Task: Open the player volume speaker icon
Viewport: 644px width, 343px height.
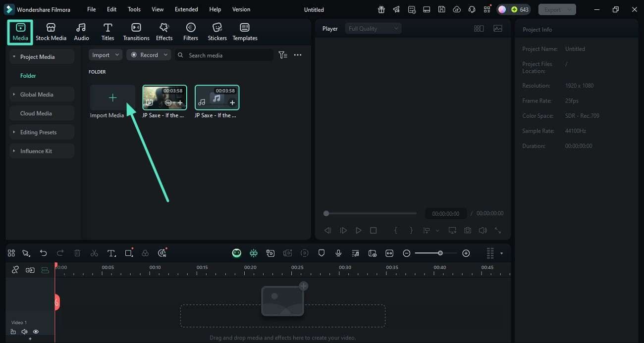Action: [483, 231]
